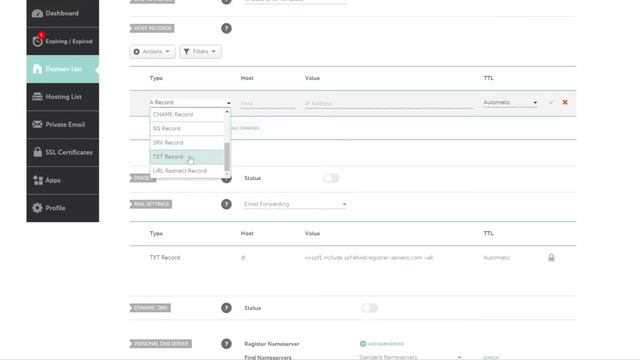
Task: Show help for the Mail Settings section
Action: pos(226,204)
